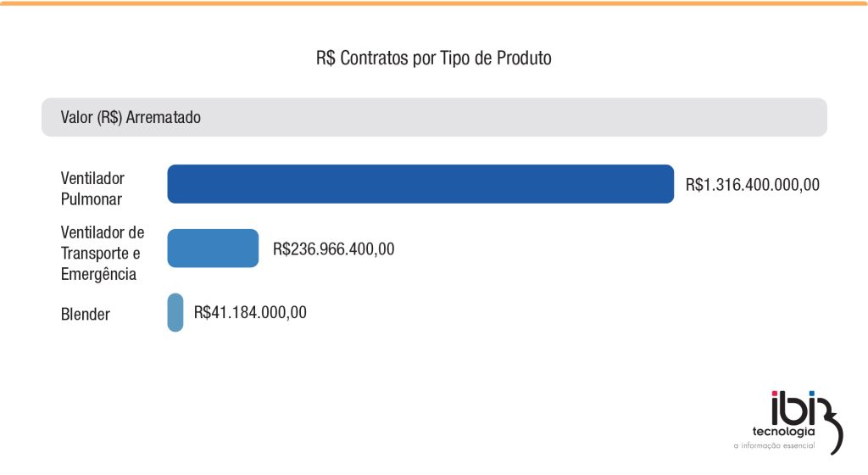Image resolution: width=868 pixels, height=475 pixels.
Task: Click the ibiz logo lettering
Action: (x=793, y=408)
